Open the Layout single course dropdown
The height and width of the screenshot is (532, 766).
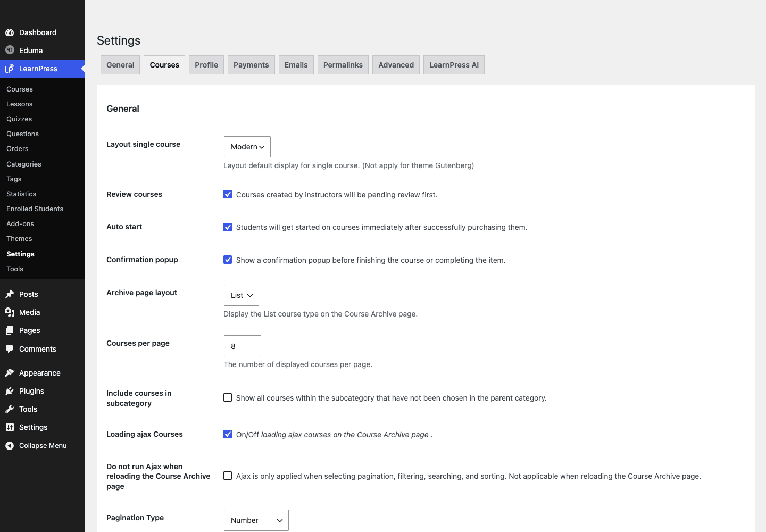pyautogui.click(x=247, y=147)
